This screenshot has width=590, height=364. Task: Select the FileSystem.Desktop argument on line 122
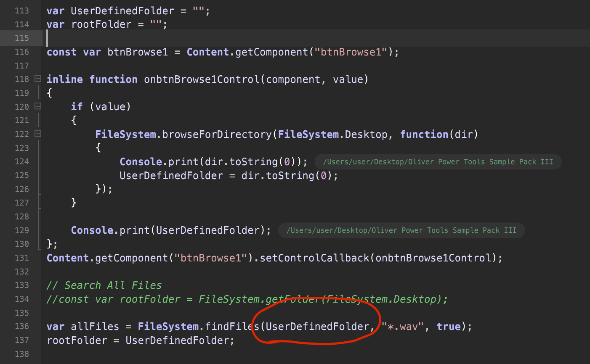tap(322, 134)
